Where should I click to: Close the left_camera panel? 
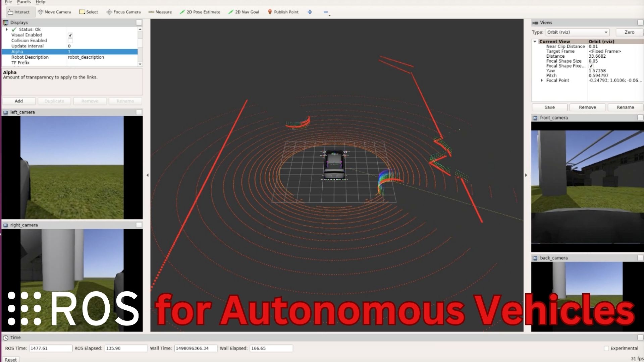coord(139,112)
